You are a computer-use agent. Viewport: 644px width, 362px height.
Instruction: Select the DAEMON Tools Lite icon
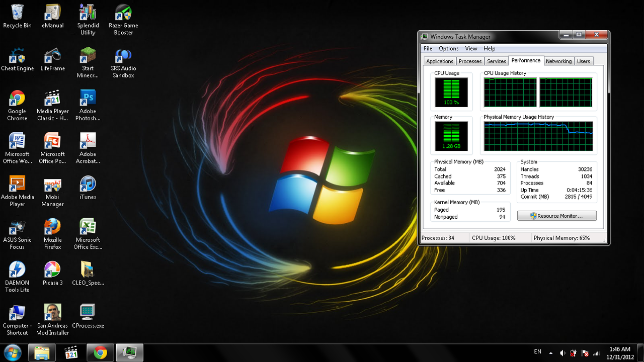click(x=17, y=277)
